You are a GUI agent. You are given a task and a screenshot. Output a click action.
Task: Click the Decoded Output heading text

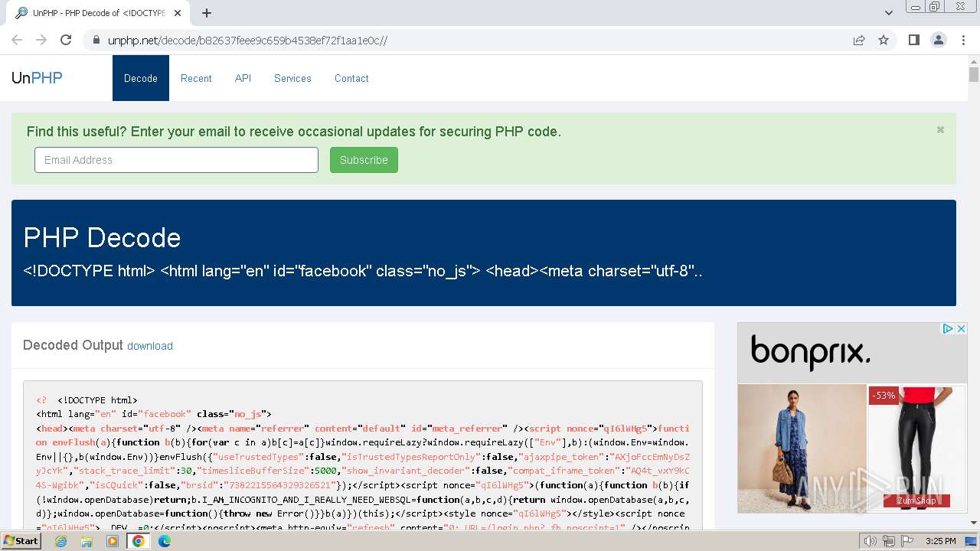coord(73,345)
